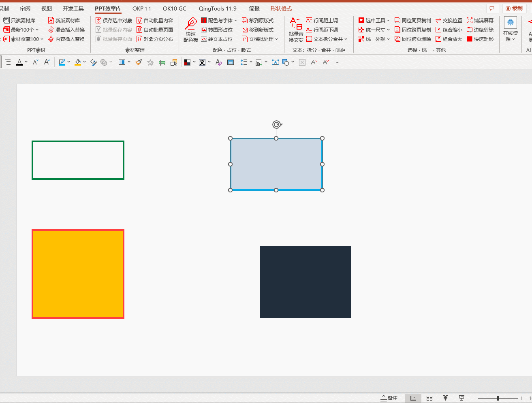Click 交换位置
This screenshot has height=403, width=532.
pyautogui.click(x=449, y=20)
